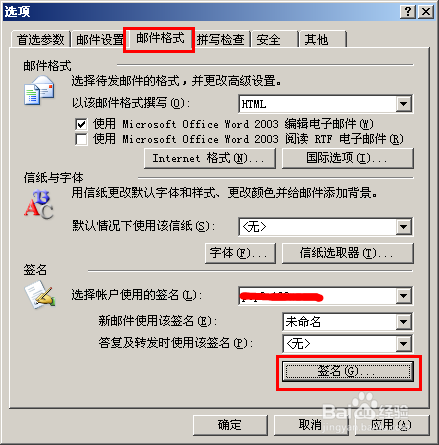439x445 pixels.
Task: Expand the HTML compose format dropdown
Action: click(x=404, y=104)
